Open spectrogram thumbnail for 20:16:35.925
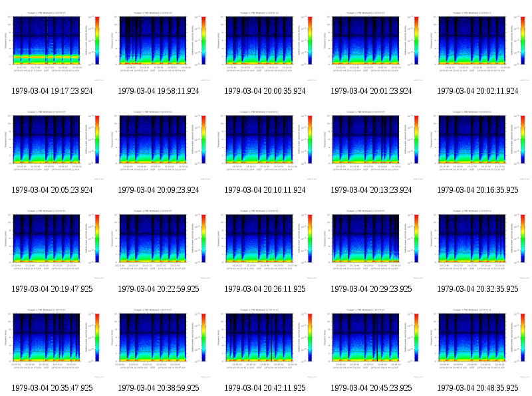 [x=479, y=145]
